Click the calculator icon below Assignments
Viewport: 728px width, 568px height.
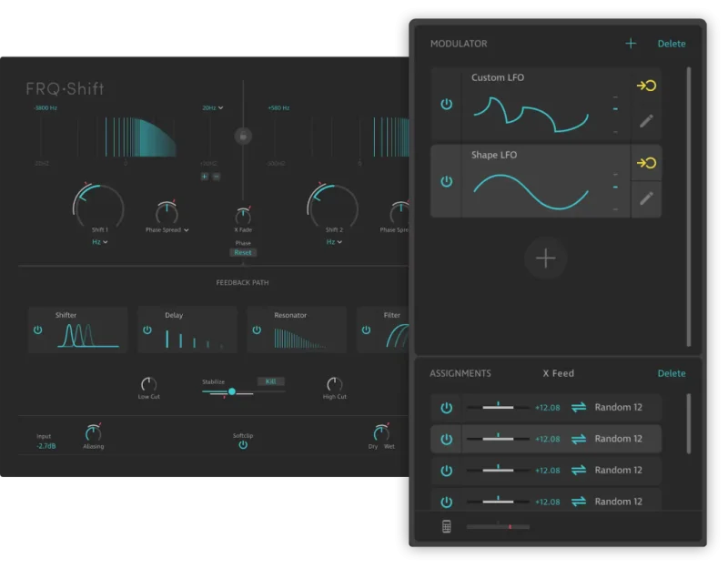446,526
